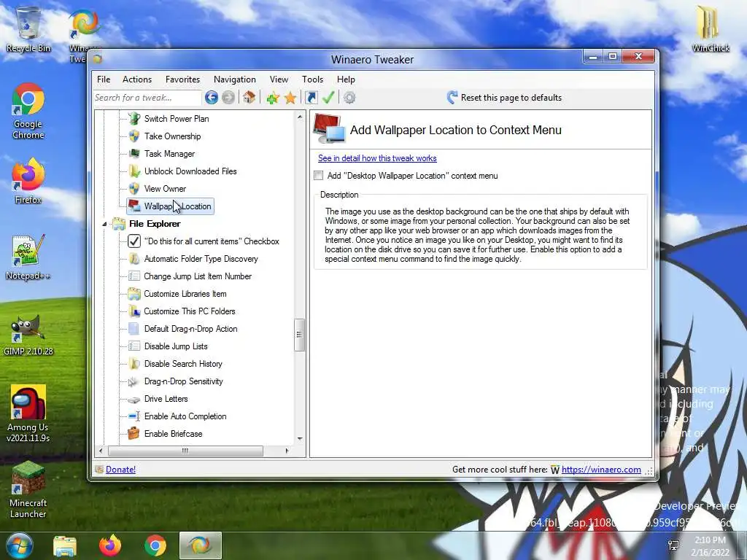
Task: Click the File Explorer folder icon
Action: click(x=119, y=224)
